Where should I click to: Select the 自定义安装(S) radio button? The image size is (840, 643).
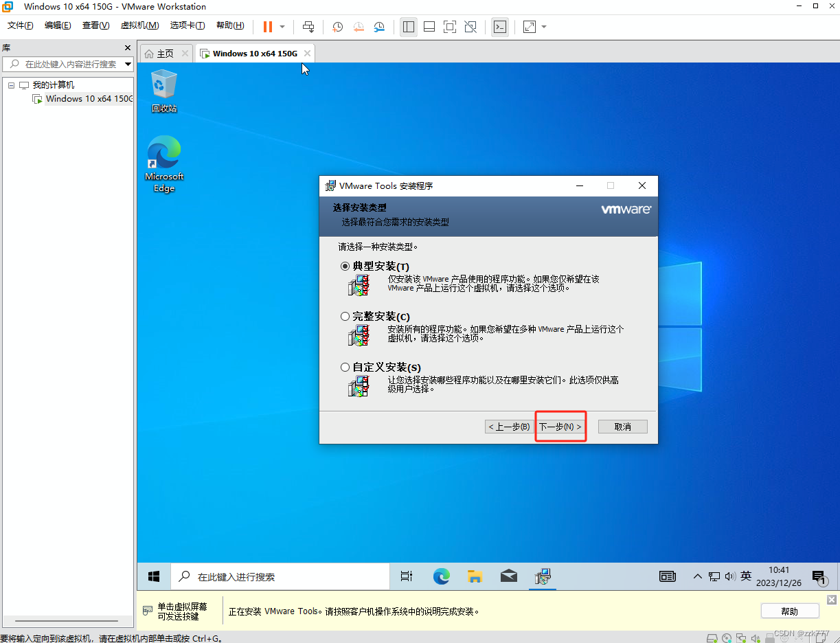tap(345, 368)
